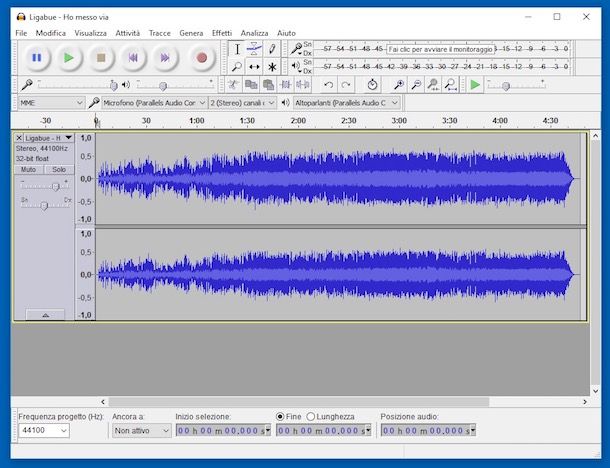This screenshot has width=610, height=468.
Task: Click the Trim audio icon
Action: click(x=286, y=84)
